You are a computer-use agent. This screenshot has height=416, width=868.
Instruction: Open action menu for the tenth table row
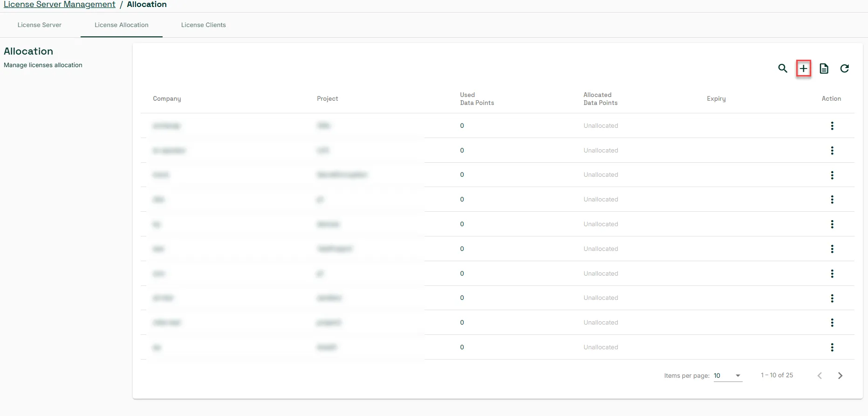pyautogui.click(x=832, y=347)
